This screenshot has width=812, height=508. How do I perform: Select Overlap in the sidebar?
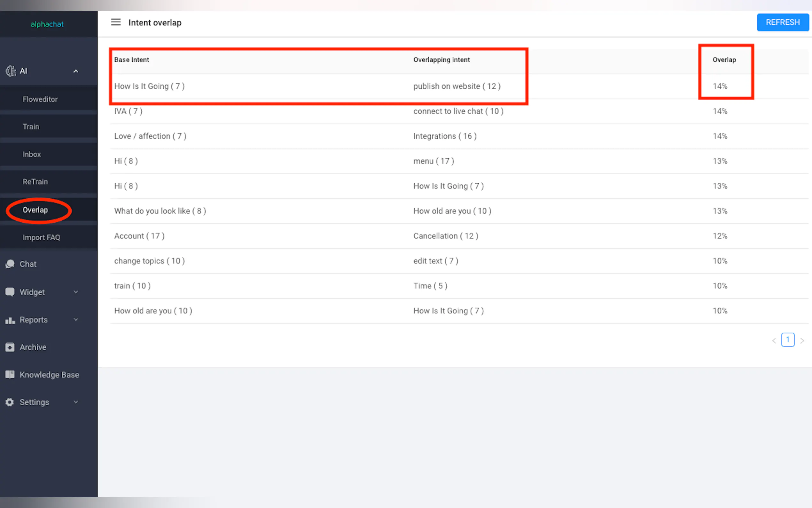35,210
